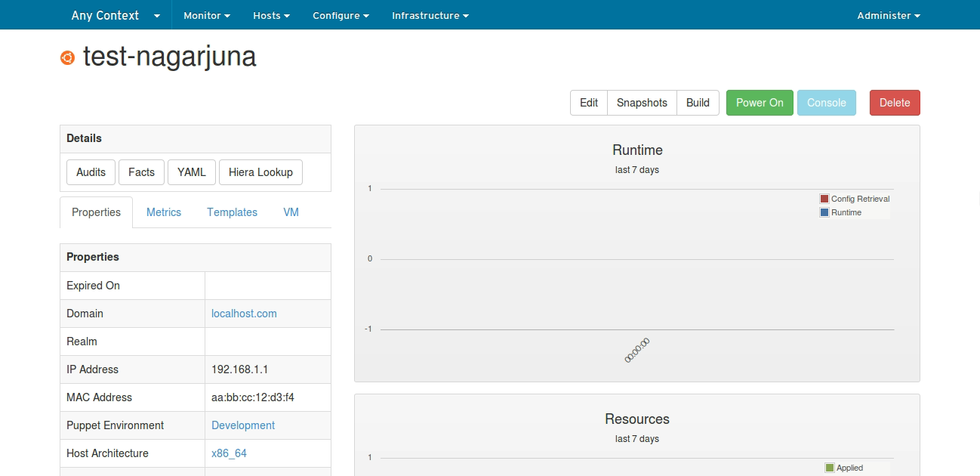Open the Hosts menu
The height and width of the screenshot is (476, 980).
pos(272,15)
